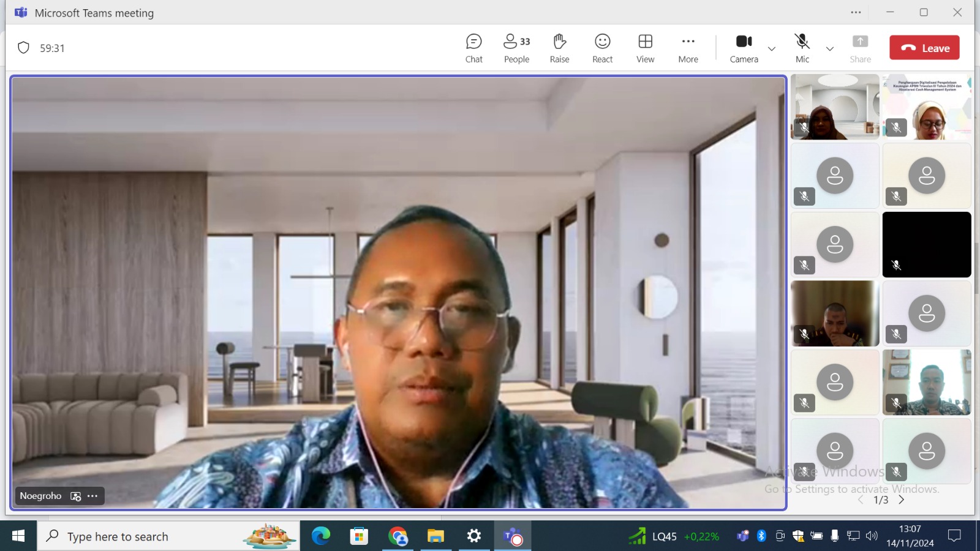Screen dimensions: 980x551
Task: Click the shield icon beside the meeting timer
Action: pyautogui.click(x=23, y=48)
